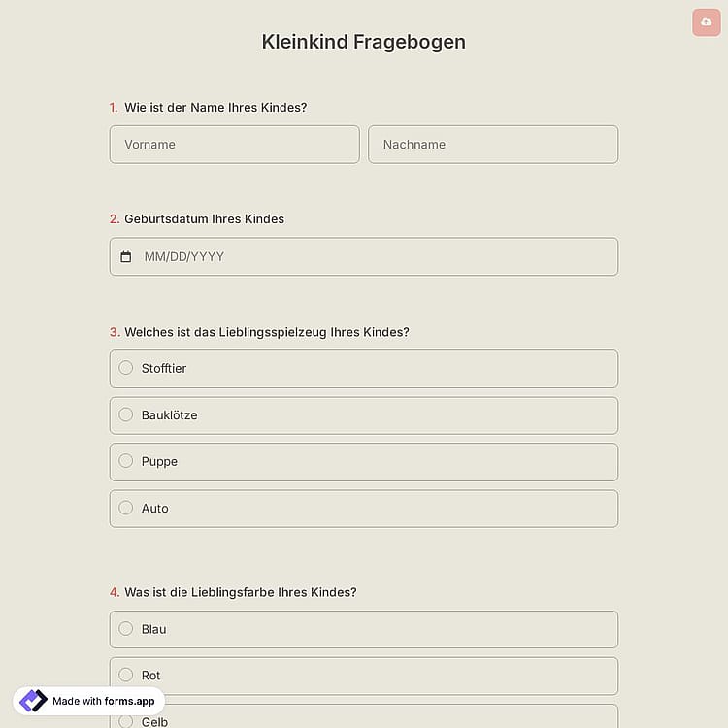The width and height of the screenshot is (728, 728).
Task: Click the calendar icon in date field
Action: (126, 257)
